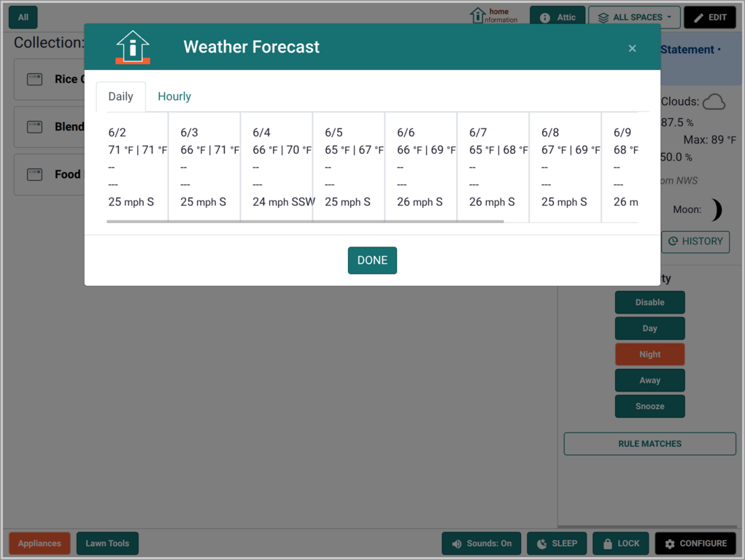Open the HISTORY button
Viewport: 745px width, 560px height.
click(x=695, y=241)
